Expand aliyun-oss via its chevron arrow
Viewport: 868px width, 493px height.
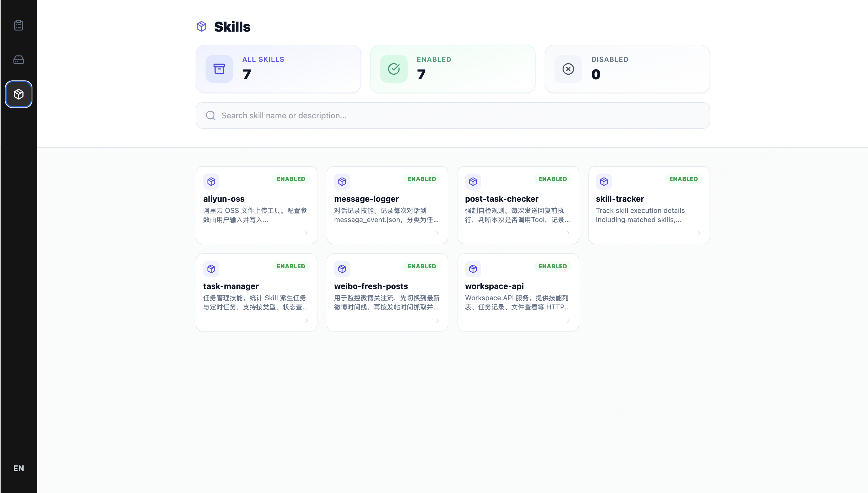coord(307,233)
